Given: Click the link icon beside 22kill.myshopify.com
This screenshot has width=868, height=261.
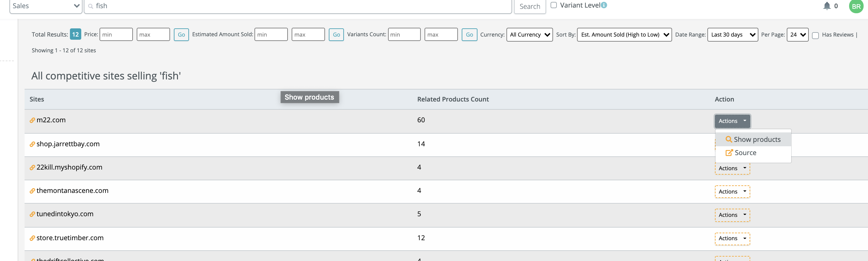Looking at the screenshot, I should [x=32, y=168].
